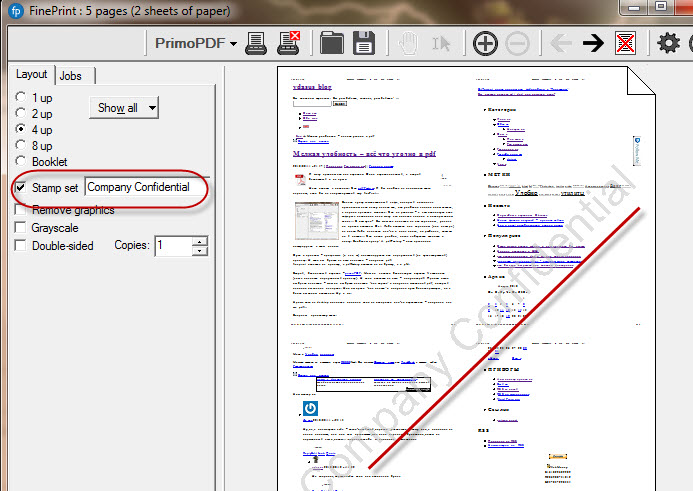Image resolution: width=693 pixels, height=491 pixels.
Task: Choose the Booklet layout option
Action: click(21, 162)
